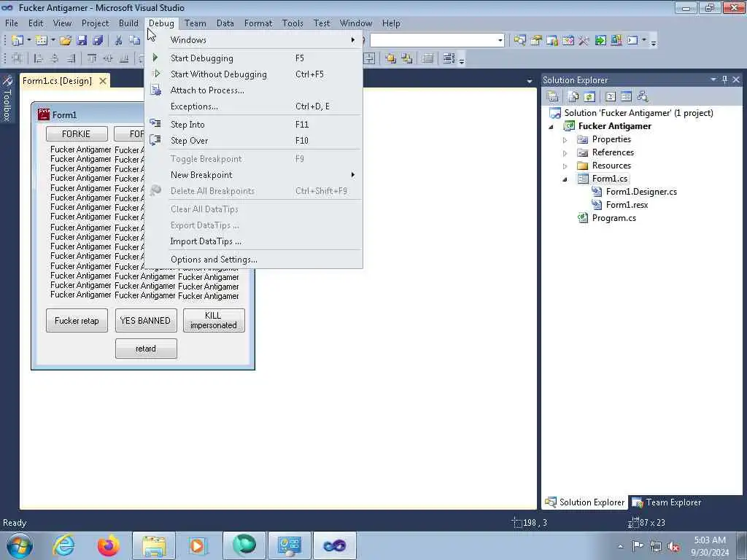Click the KILL impersonated button on Form1
The height and width of the screenshot is (560, 747).
[x=214, y=321]
